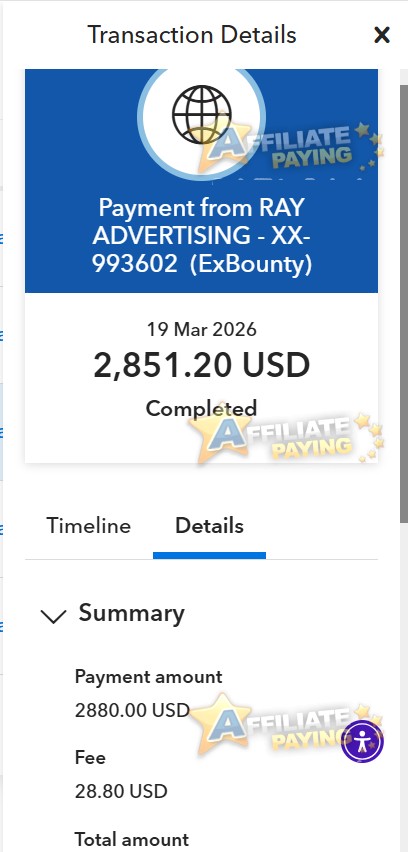
Task: Click the Completed status label
Action: click(x=201, y=408)
